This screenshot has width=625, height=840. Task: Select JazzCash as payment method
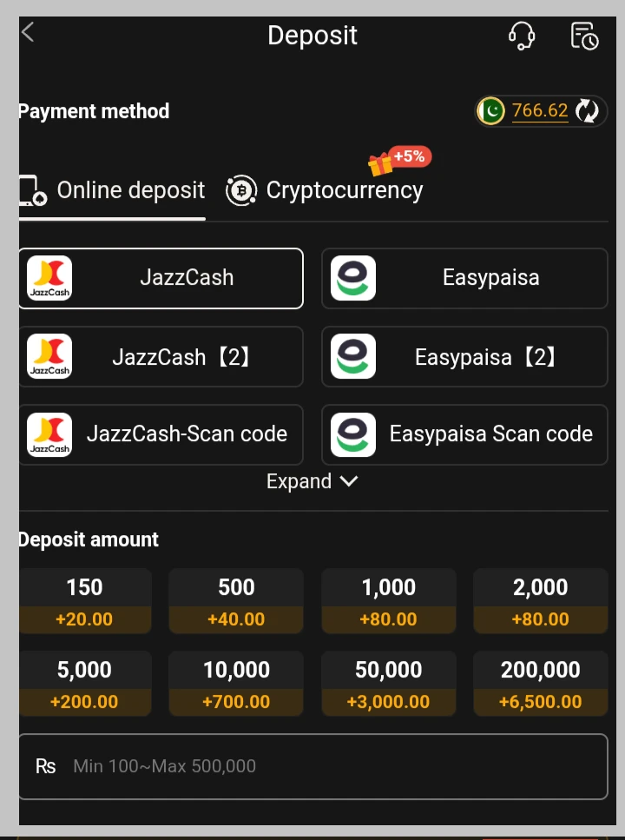[x=161, y=278]
